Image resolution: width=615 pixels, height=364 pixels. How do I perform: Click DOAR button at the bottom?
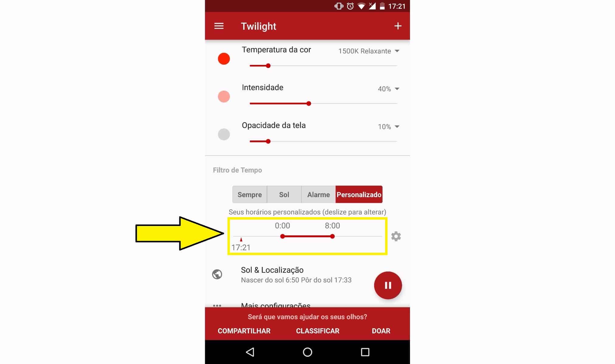(381, 331)
